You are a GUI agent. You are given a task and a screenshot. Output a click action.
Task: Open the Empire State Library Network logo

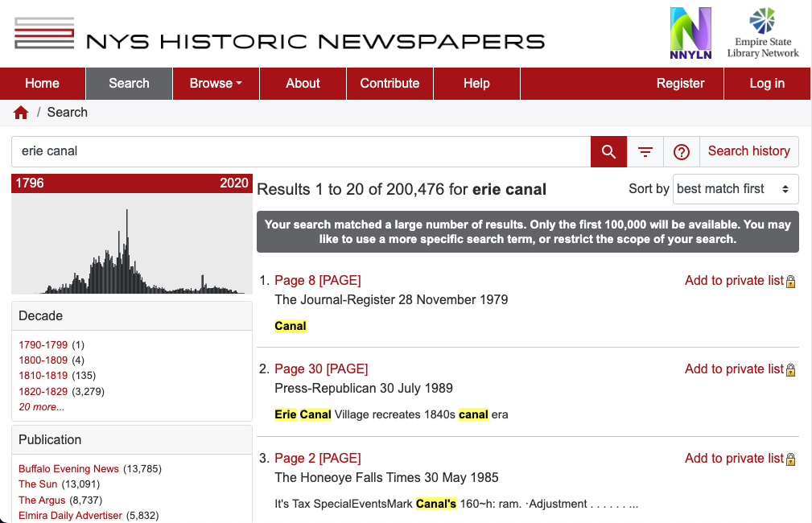coord(763,33)
